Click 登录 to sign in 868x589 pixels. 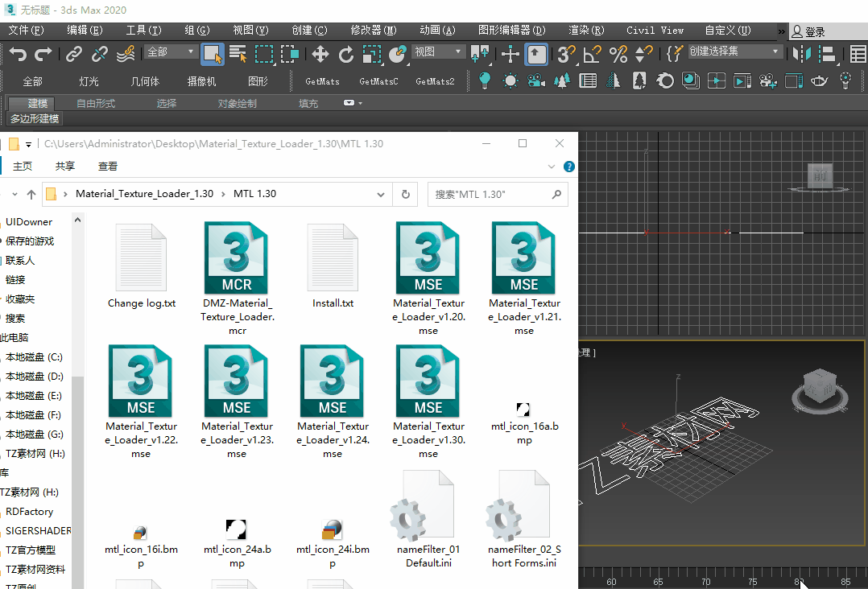pos(808,32)
